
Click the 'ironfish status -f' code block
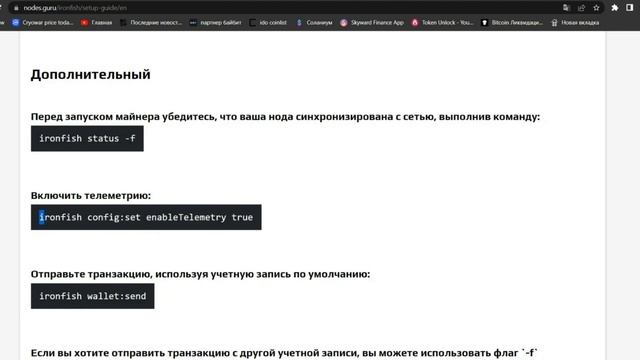pos(87,139)
